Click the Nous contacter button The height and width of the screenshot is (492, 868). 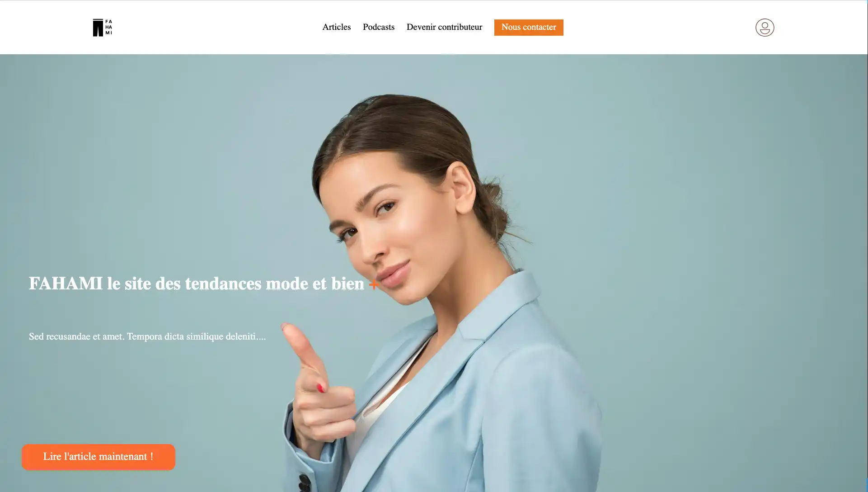click(x=529, y=27)
